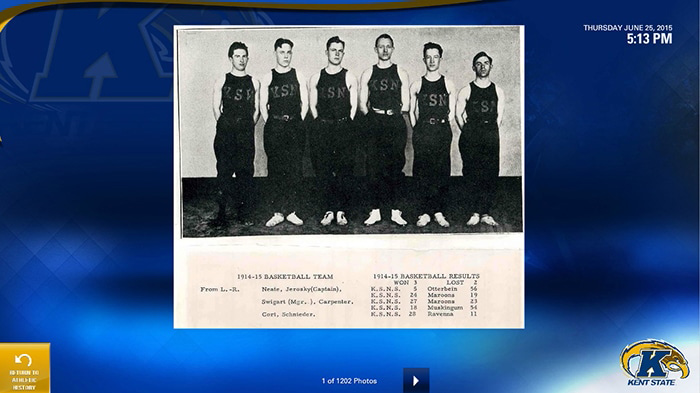Click the curved return arrow icon
Viewport: 700px width, 393px height.
[23, 360]
